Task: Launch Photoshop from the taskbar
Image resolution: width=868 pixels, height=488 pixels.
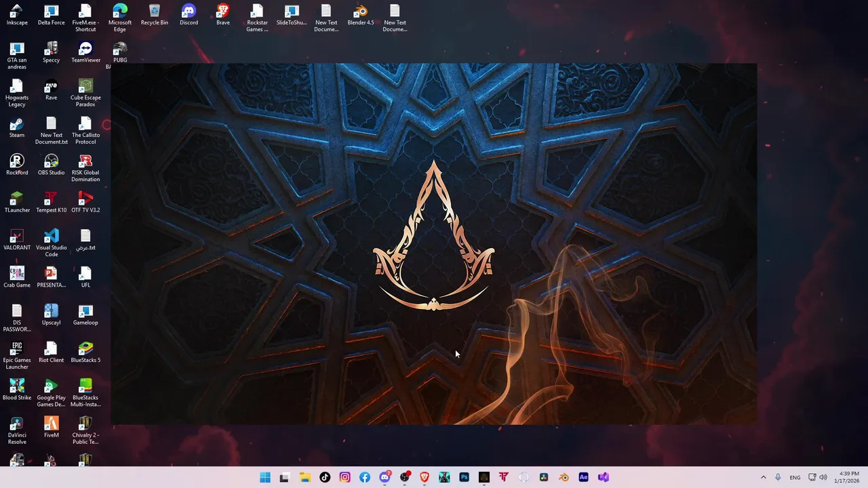Action: click(464, 477)
